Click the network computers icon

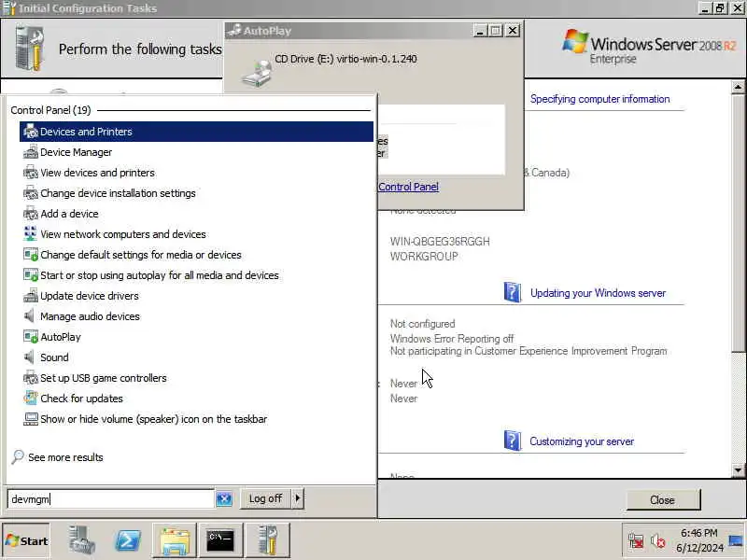pos(31,234)
